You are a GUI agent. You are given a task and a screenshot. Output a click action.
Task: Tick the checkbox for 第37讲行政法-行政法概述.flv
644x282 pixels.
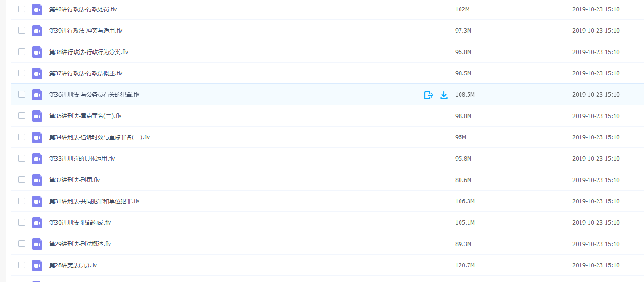[x=22, y=73]
